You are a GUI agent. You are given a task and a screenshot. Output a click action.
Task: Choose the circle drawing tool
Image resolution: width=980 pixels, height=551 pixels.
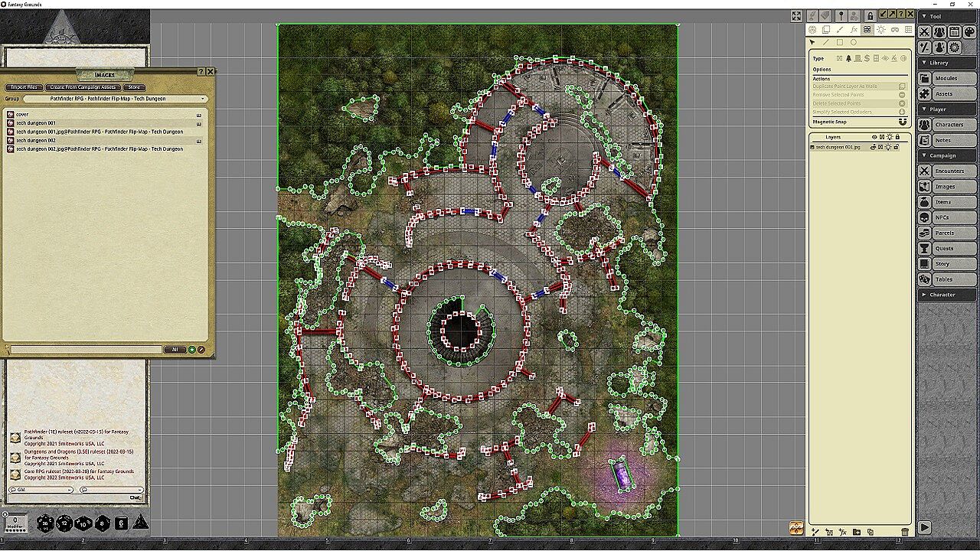point(854,42)
